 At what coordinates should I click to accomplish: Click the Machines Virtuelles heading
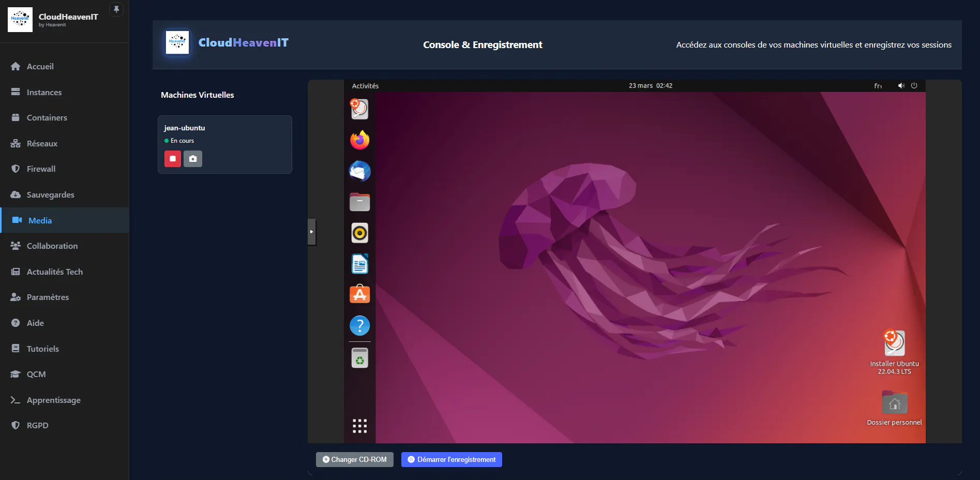point(198,95)
